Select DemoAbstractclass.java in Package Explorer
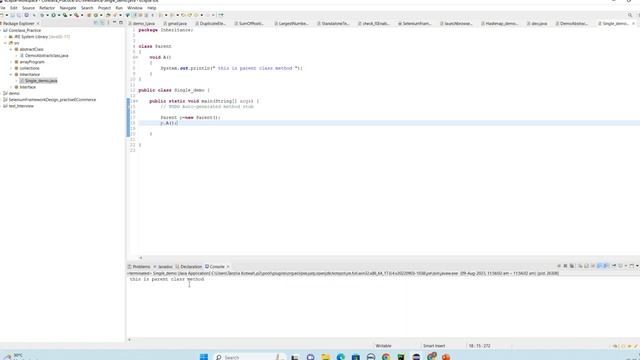This screenshot has width=640, height=360. (x=47, y=56)
